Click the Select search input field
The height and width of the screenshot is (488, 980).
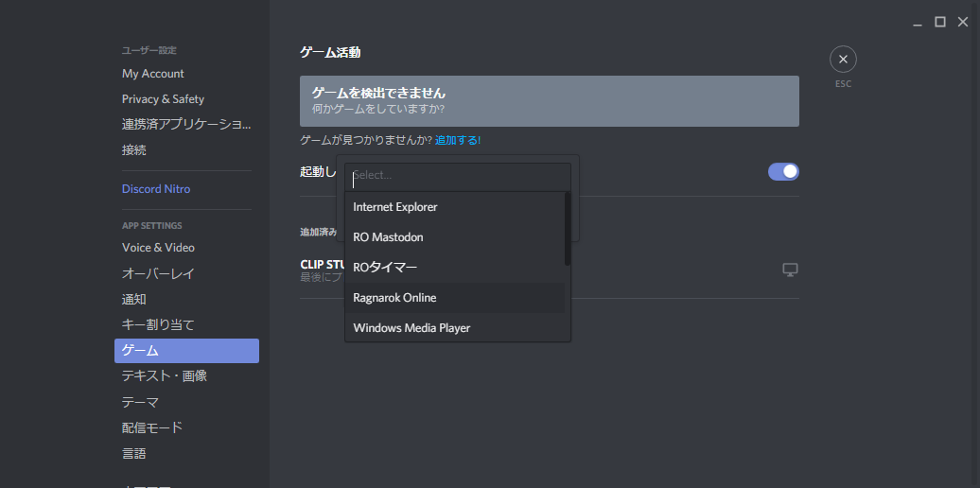pos(458,176)
